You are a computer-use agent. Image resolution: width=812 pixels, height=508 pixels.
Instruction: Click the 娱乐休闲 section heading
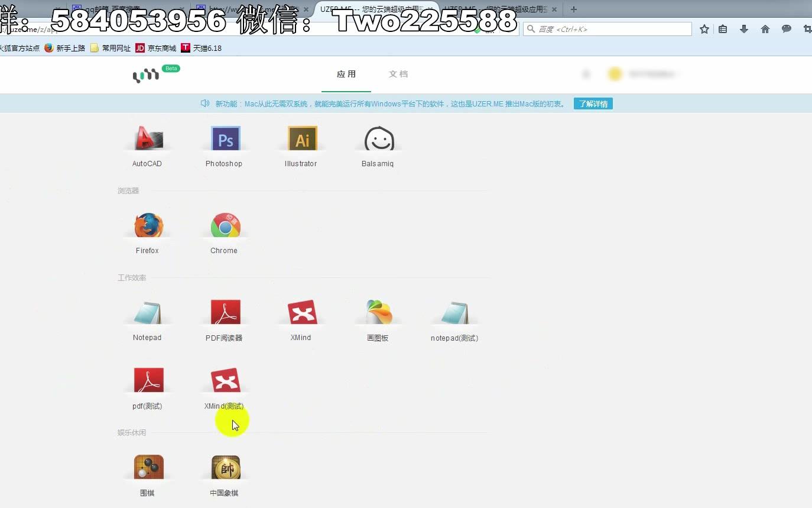point(132,432)
